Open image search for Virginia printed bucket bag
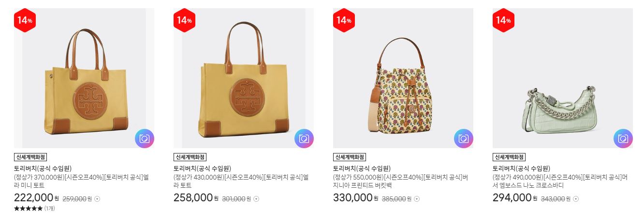Image resolution: width=644 pixels, height=223 pixels. pos(464,139)
